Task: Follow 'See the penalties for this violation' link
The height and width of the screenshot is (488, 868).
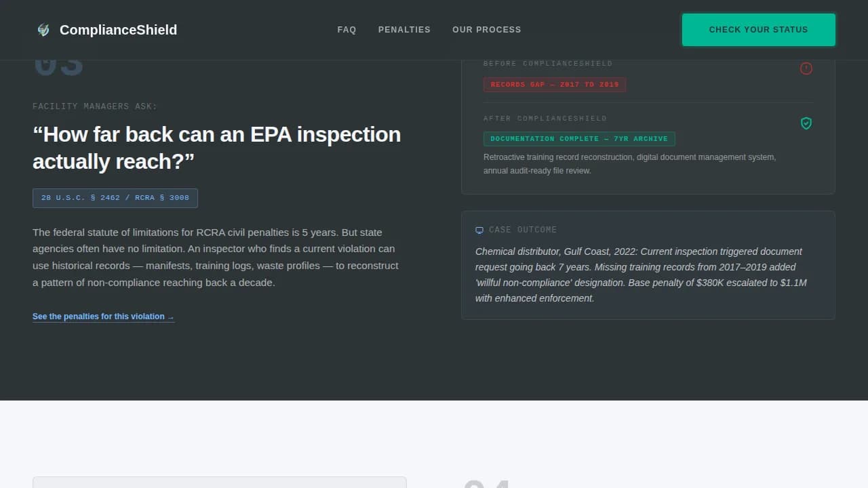Action: (103, 317)
